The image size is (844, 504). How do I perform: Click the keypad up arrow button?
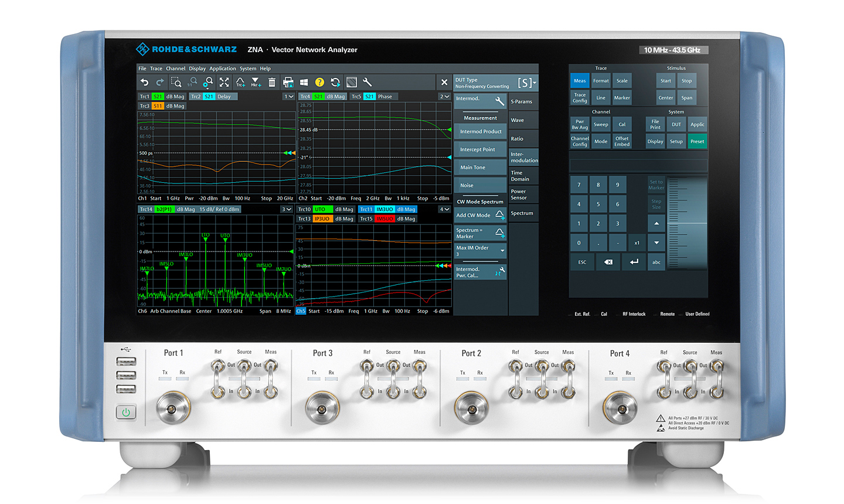pyautogui.click(x=656, y=223)
